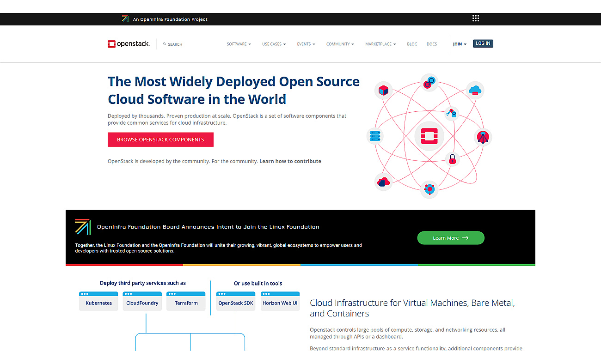601x364 pixels.
Task: Click the OpenInfra logo in announcement banner
Action: click(x=83, y=226)
